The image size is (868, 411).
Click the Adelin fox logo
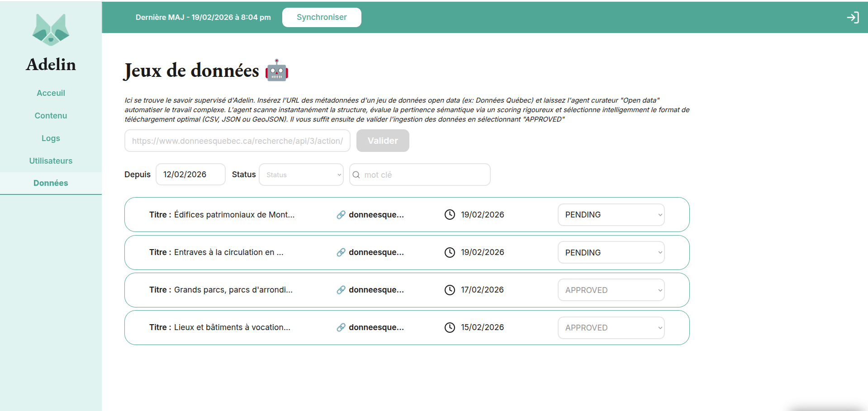[51, 29]
